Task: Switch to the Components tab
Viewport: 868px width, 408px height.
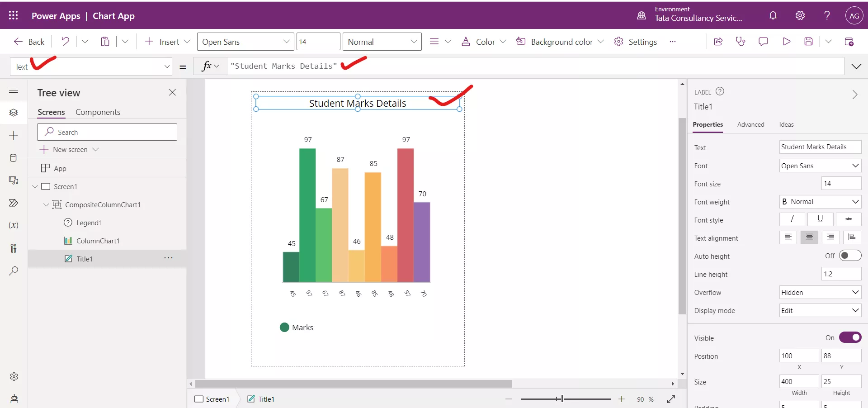Action: [x=98, y=112]
